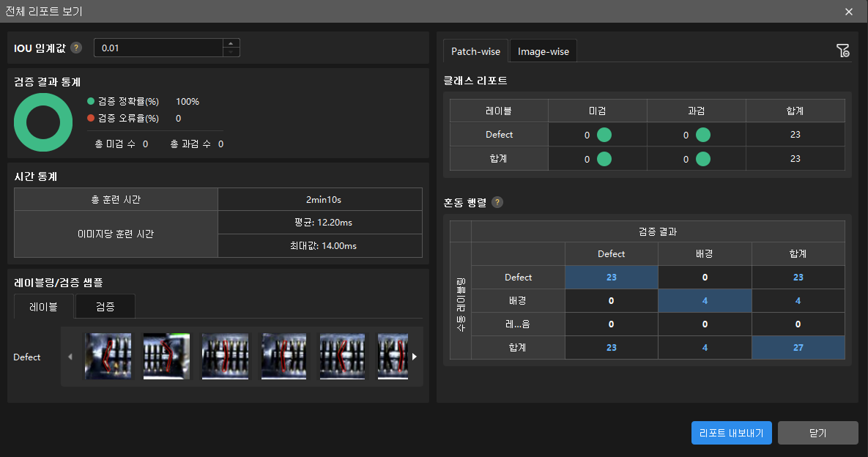Click green status dot in 합계 과검 row
868x457 pixels.
pos(703,159)
